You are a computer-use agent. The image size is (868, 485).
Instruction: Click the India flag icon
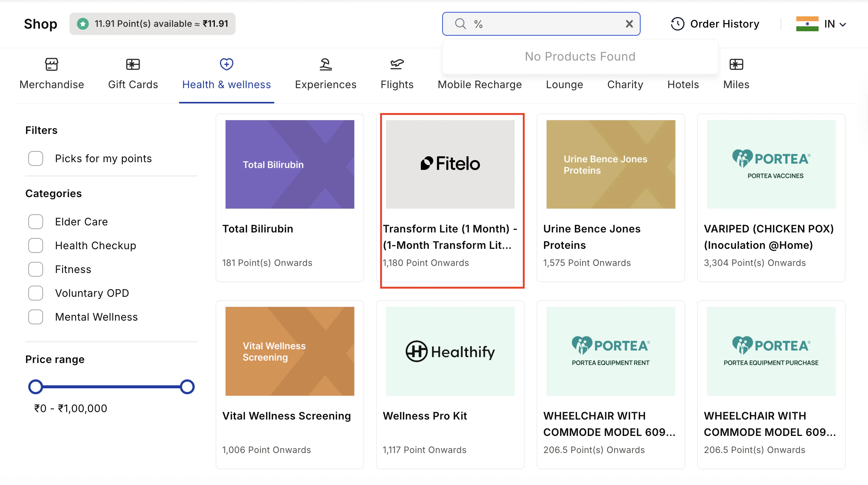[807, 24]
